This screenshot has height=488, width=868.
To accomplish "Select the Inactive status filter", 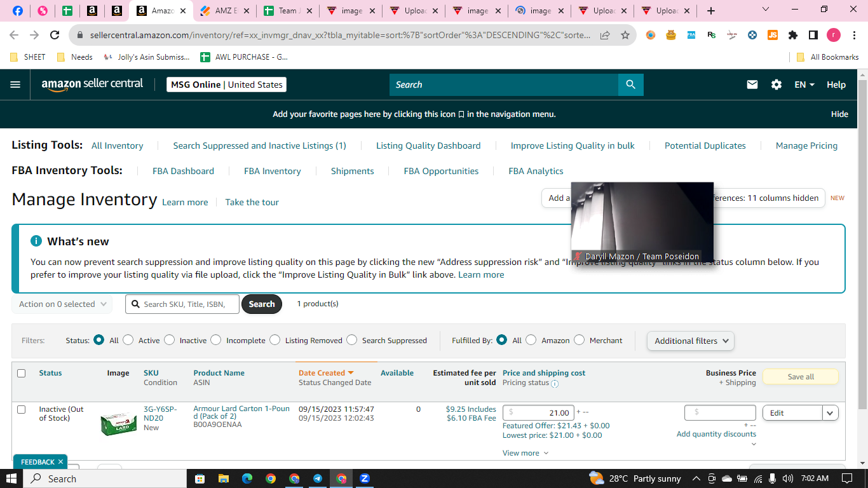I will [169, 340].
